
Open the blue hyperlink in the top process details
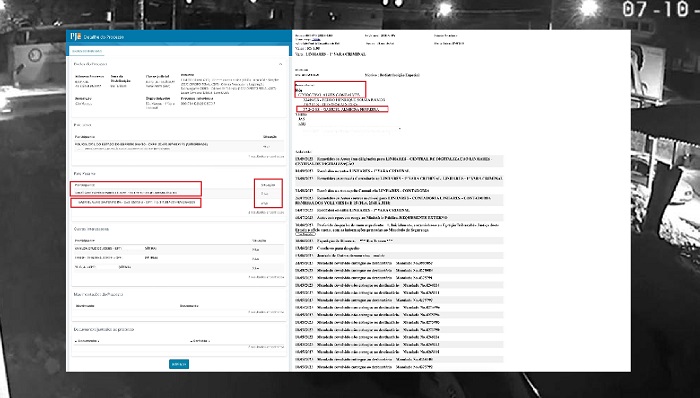click(316, 39)
